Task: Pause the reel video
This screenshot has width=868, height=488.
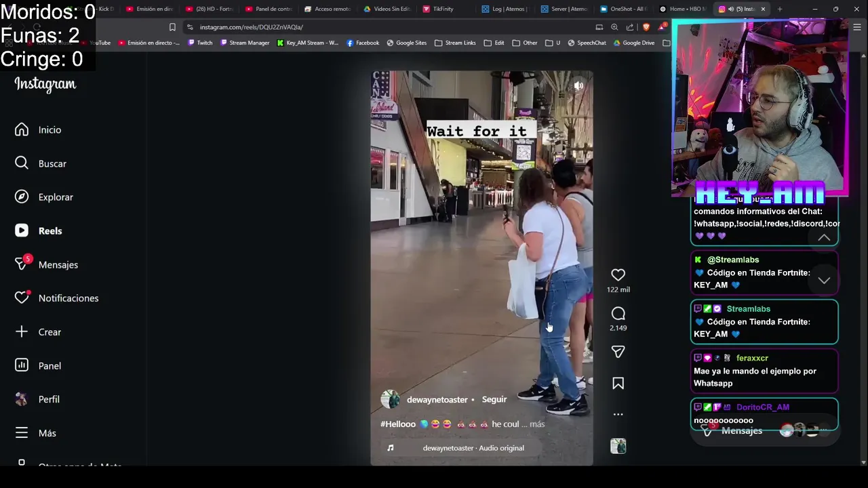Action: (x=481, y=268)
